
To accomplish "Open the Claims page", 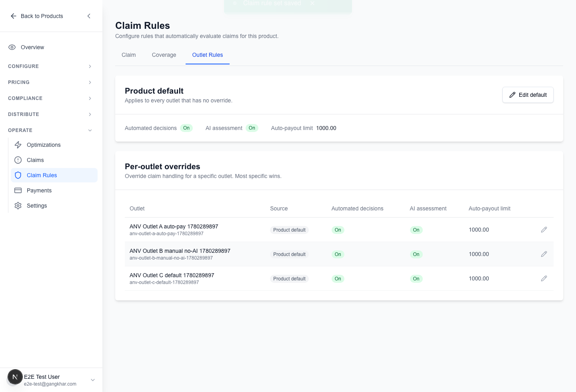I will coord(54,160).
